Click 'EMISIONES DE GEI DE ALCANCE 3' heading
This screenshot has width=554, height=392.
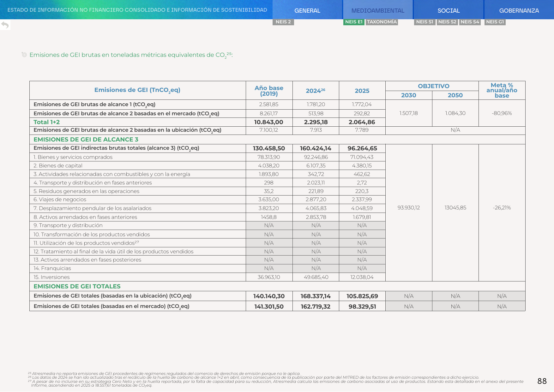coord(86,139)
